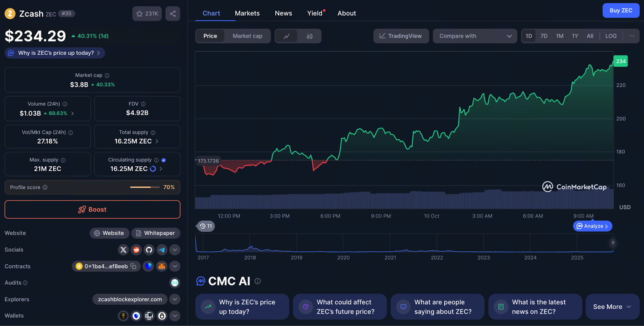Expand Total supply details arrow
This screenshot has height=326, width=644.
point(157,141)
